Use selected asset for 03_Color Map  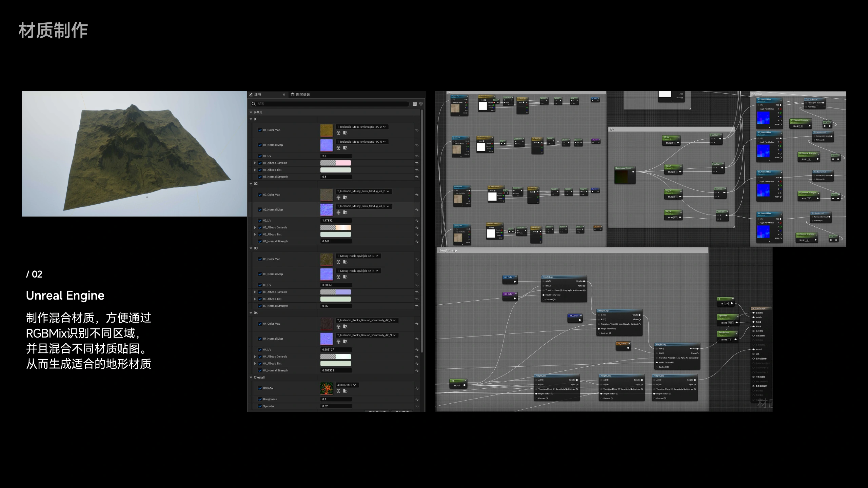click(x=338, y=262)
